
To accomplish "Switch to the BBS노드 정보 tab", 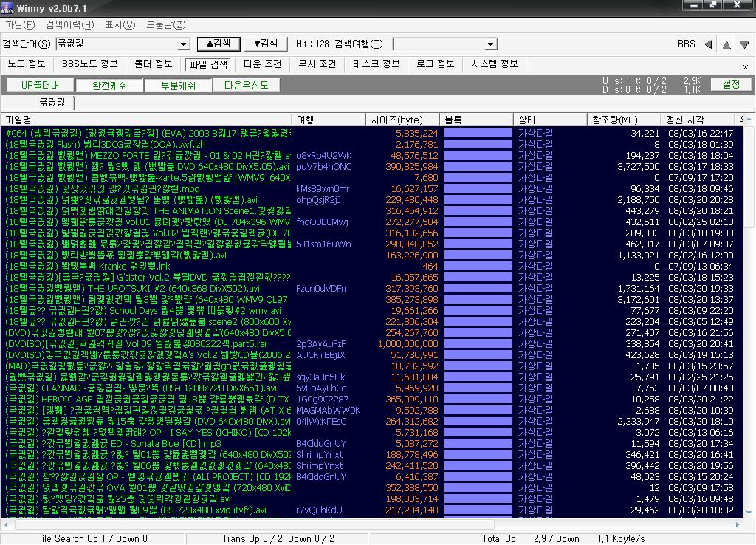I will (x=89, y=64).
